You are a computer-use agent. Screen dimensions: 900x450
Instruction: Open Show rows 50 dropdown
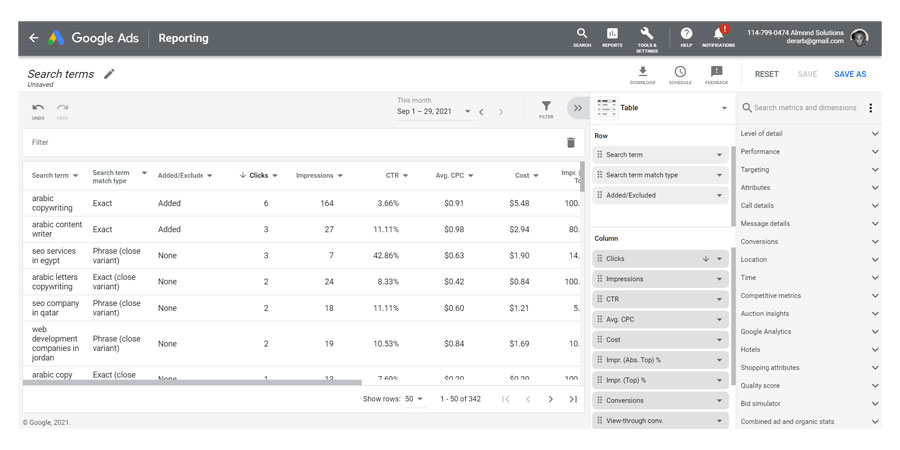[x=415, y=399]
